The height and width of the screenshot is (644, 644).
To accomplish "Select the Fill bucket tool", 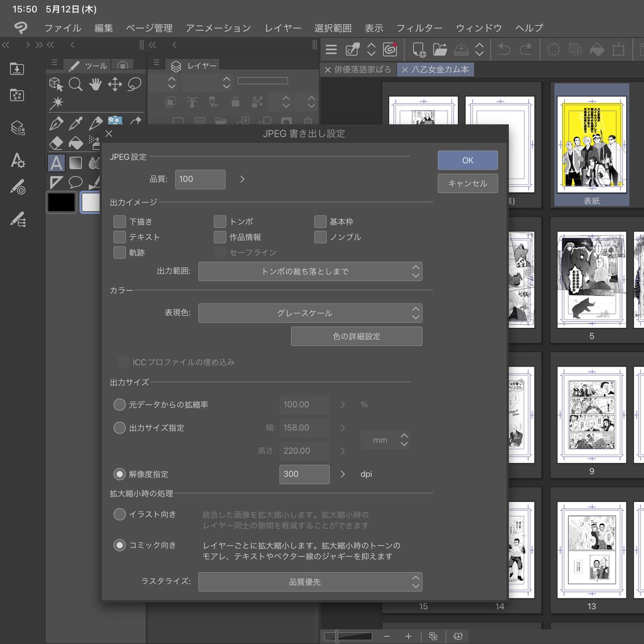I will tap(76, 143).
